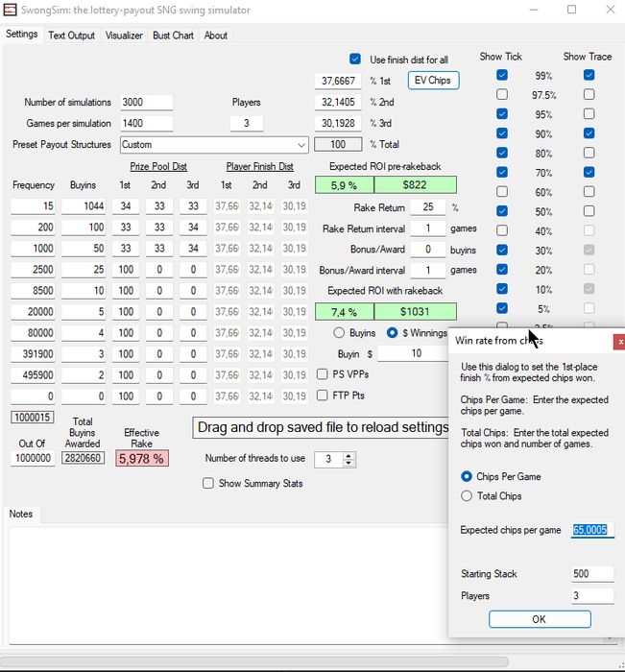Enable Show Summary Stats checkbox

208,484
